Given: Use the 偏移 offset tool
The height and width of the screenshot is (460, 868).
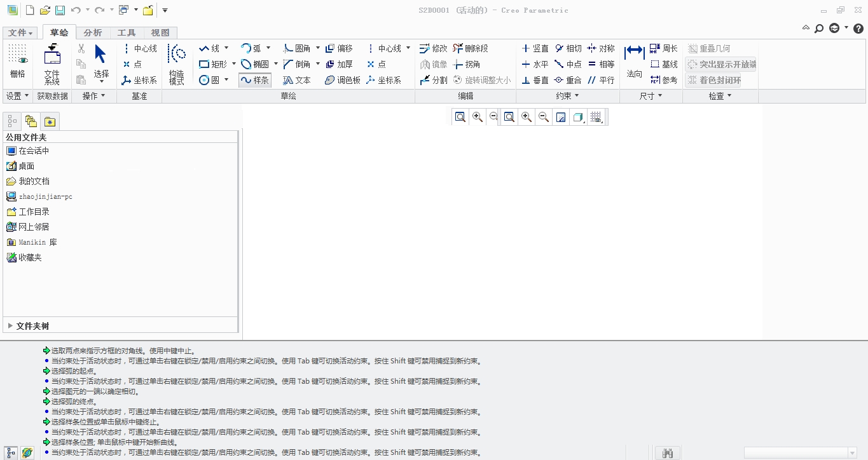Looking at the screenshot, I should (x=339, y=48).
